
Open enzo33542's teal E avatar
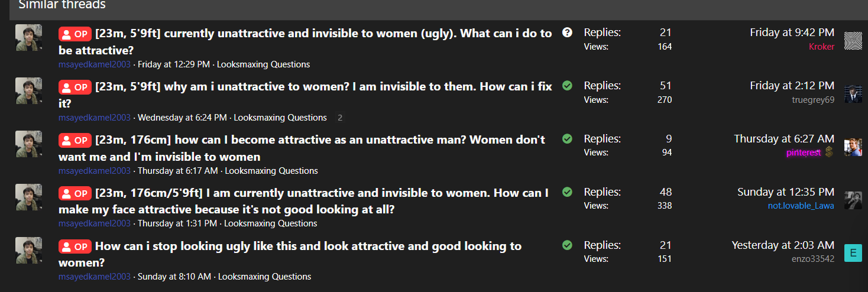pyautogui.click(x=853, y=252)
